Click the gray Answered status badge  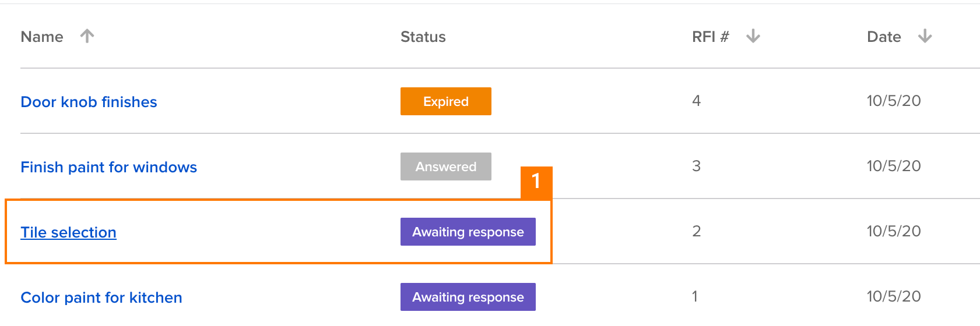[x=445, y=166]
